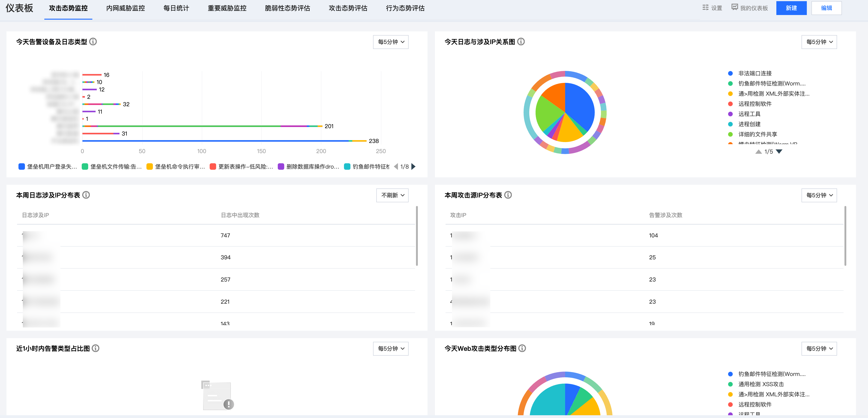Switch to 行为态势评估 tab
The image size is (868, 418).
[405, 8]
